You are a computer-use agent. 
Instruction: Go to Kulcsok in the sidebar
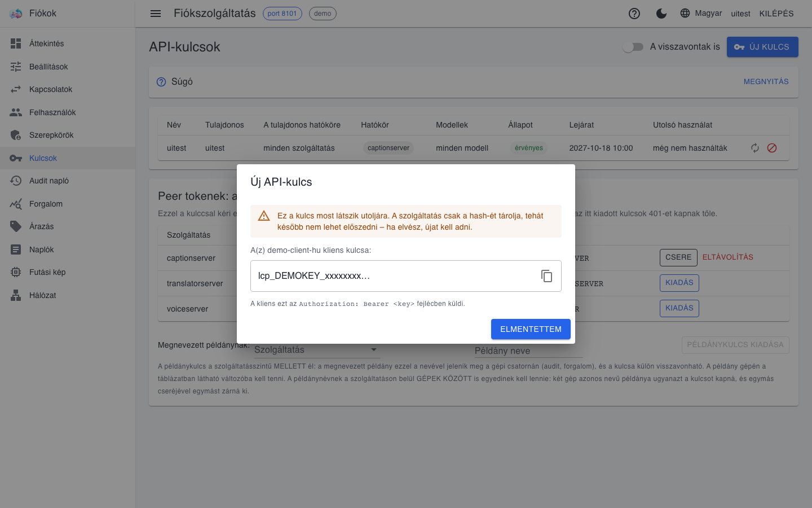pos(68,158)
